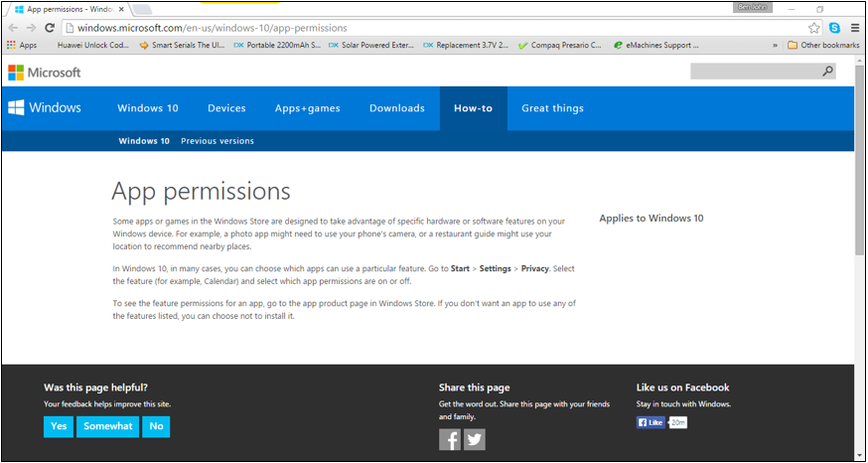Go to the Downloads menu item
The height and width of the screenshot is (463, 868).
tap(396, 108)
